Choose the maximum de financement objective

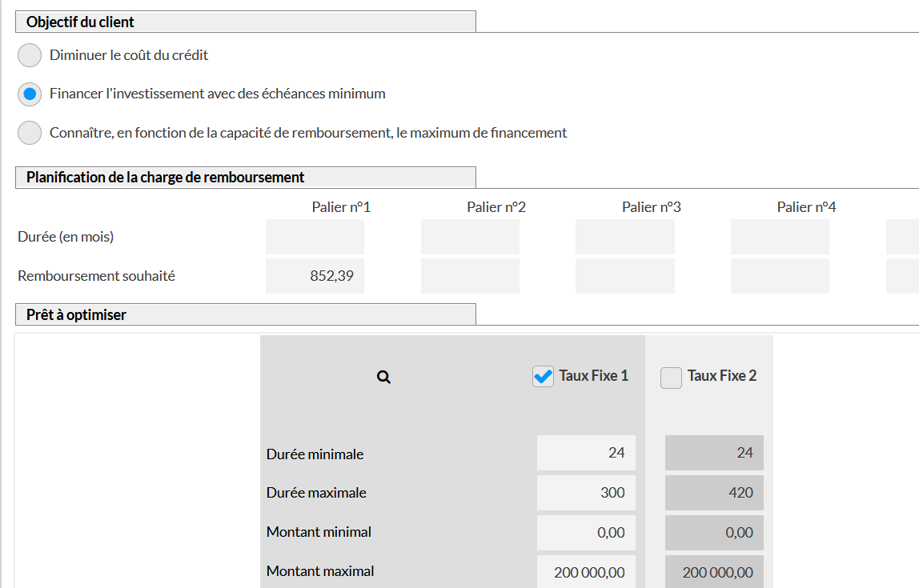(30, 133)
